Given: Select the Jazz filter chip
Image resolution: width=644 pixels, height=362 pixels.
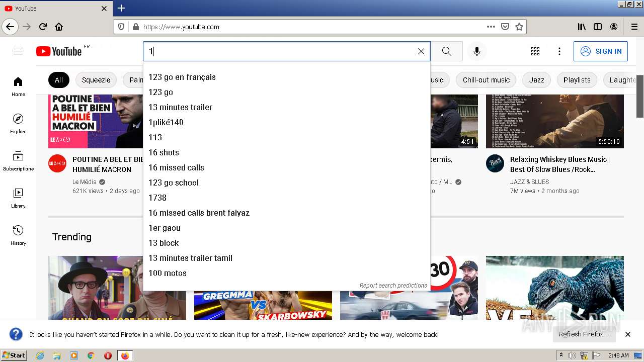Looking at the screenshot, I should 537,80.
